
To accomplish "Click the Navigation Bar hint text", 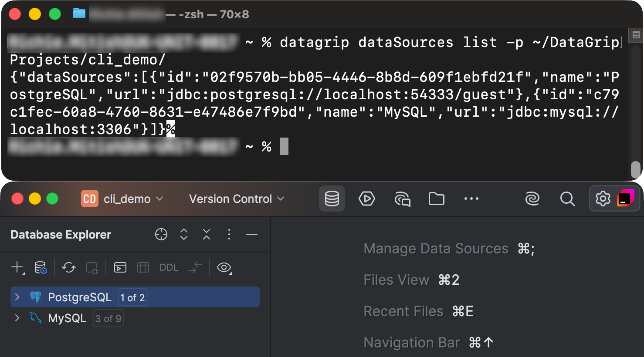I will 429,343.
